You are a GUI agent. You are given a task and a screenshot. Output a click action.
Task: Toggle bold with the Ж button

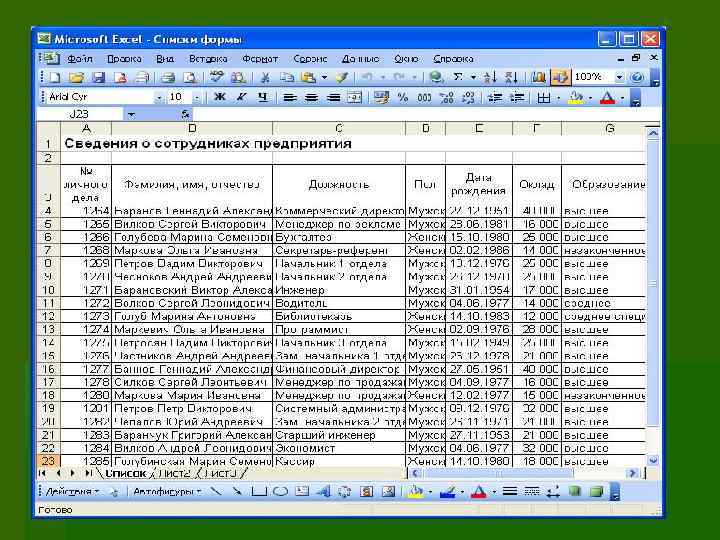[220, 97]
